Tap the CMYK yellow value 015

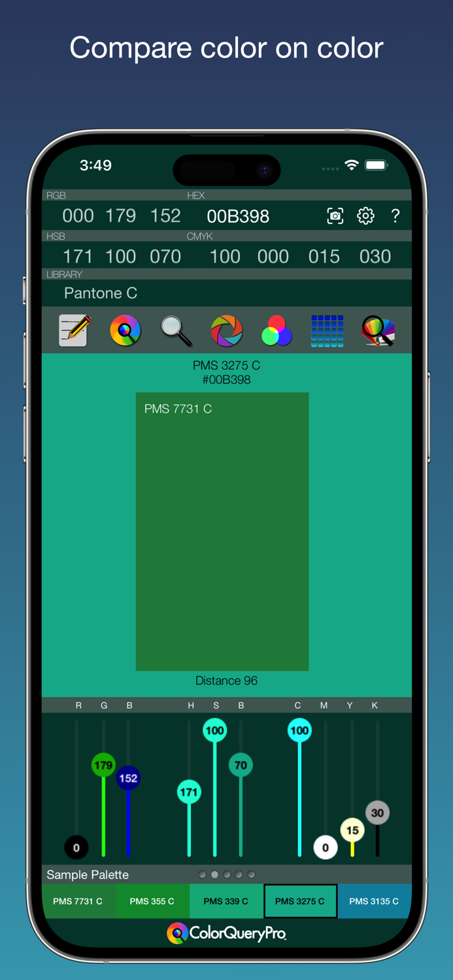(324, 256)
